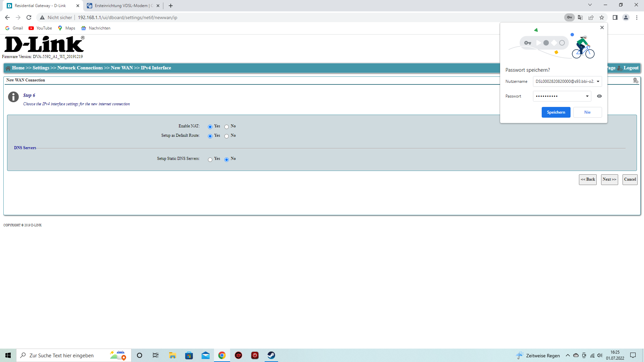This screenshot has height=362, width=644.
Task: Click the Home icon in breadcrumb bar
Action: point(8,68)
